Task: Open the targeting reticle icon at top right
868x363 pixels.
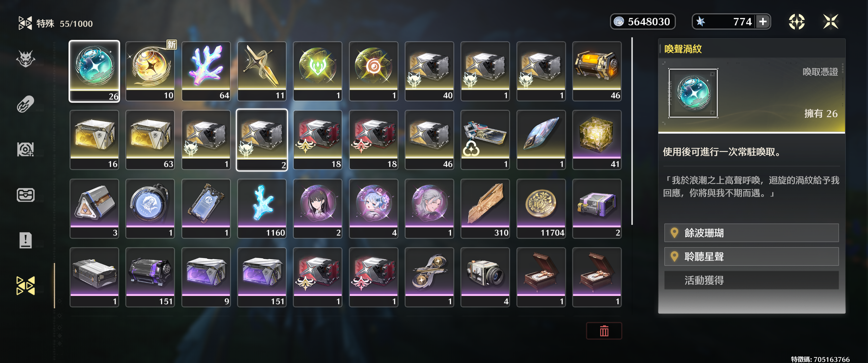Action: pyautogui.click(x=797, y=22)
